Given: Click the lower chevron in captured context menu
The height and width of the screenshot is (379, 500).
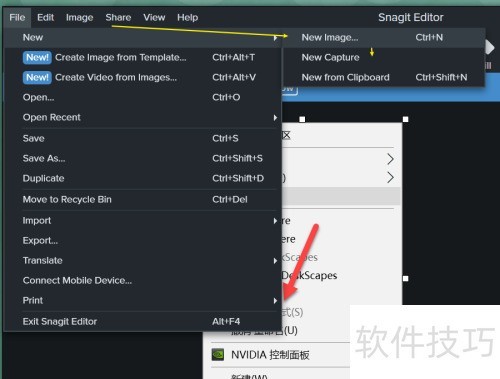Looking at the screenshot, I should click(x=391, y=177).
